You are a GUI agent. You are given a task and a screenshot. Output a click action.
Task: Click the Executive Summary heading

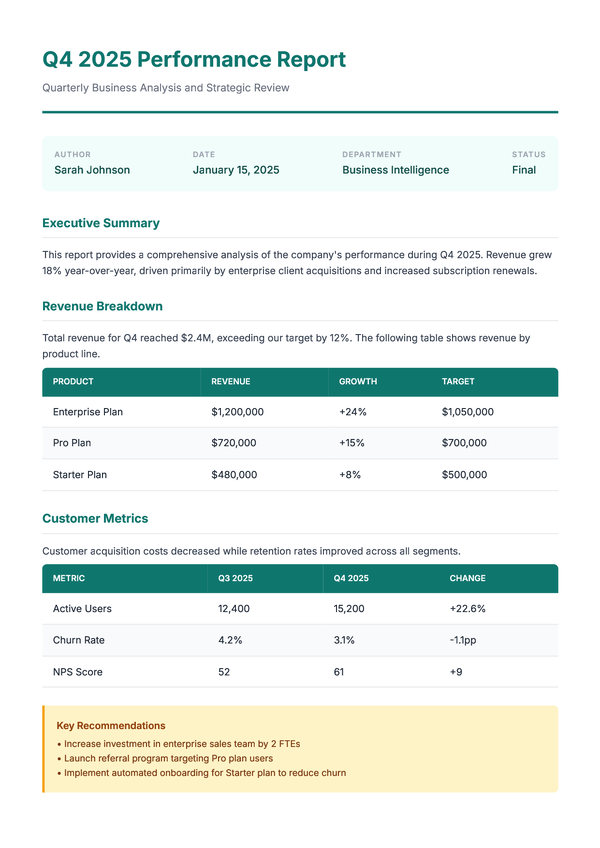pyautogui.click(x=101, y=223)
